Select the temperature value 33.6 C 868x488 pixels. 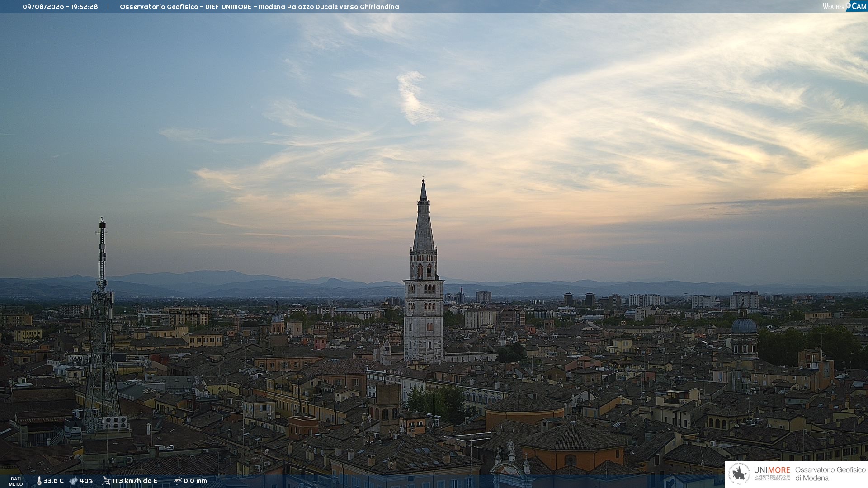pos(53,481)
